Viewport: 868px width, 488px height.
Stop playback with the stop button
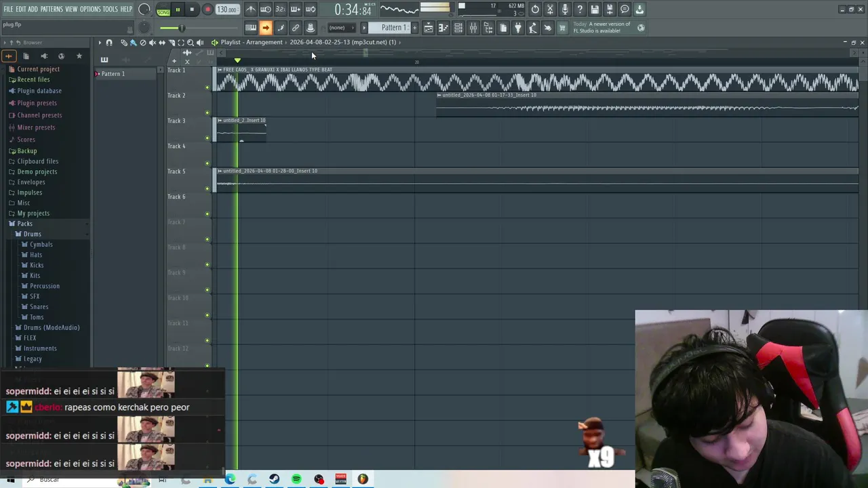[192, 9]
